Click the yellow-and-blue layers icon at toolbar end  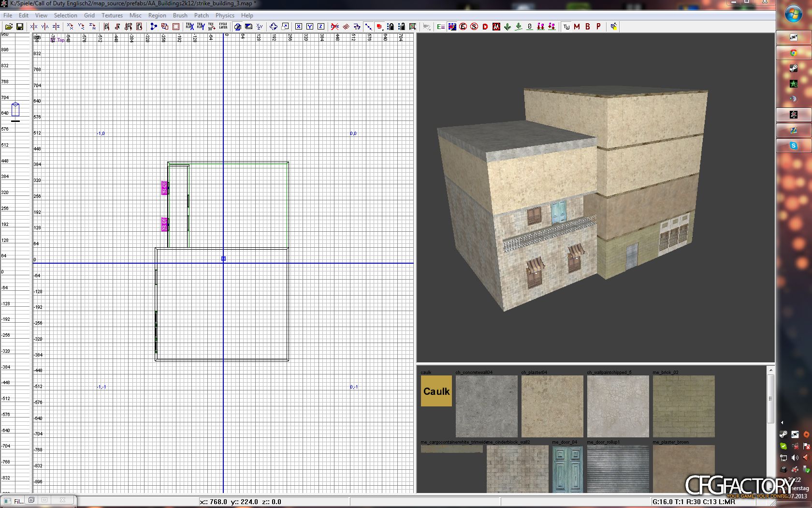tap(614, 27)
